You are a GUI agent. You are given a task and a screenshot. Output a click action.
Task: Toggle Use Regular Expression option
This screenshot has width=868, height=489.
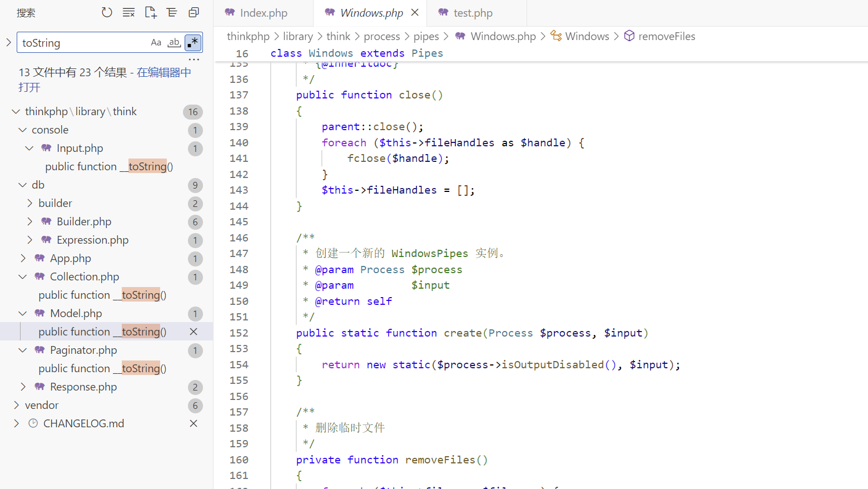coord(192,42)
